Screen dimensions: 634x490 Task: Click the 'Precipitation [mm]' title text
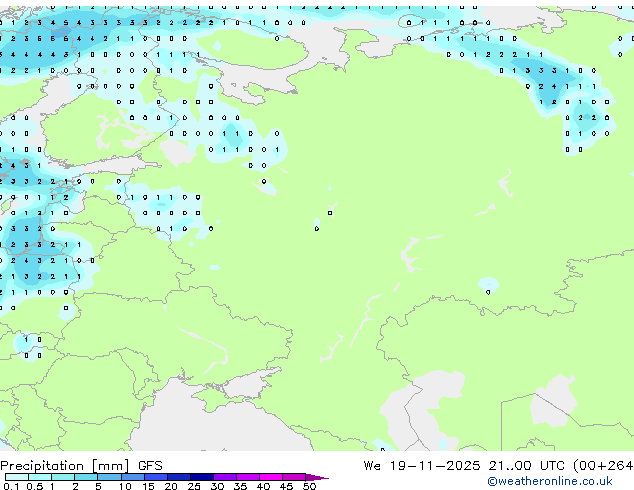click(65, 466)
